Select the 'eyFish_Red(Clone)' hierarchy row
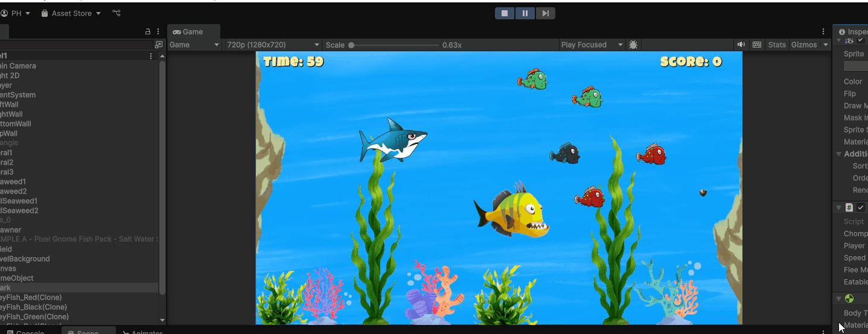This screenshot has height=334, width=868. point(79,297)
